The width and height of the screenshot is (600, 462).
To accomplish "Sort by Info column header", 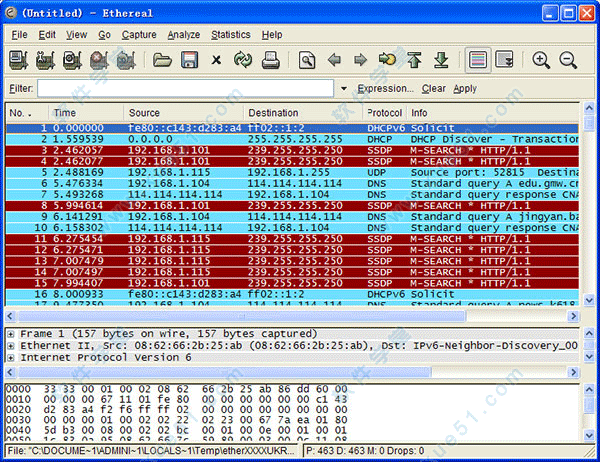I will coord(493,113).
